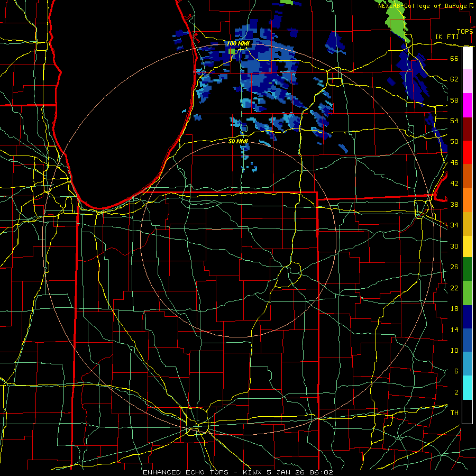Click the gold swatch between 34 and 38
The height and width of the screenshot is (476, 476).
tap(467, 224)
